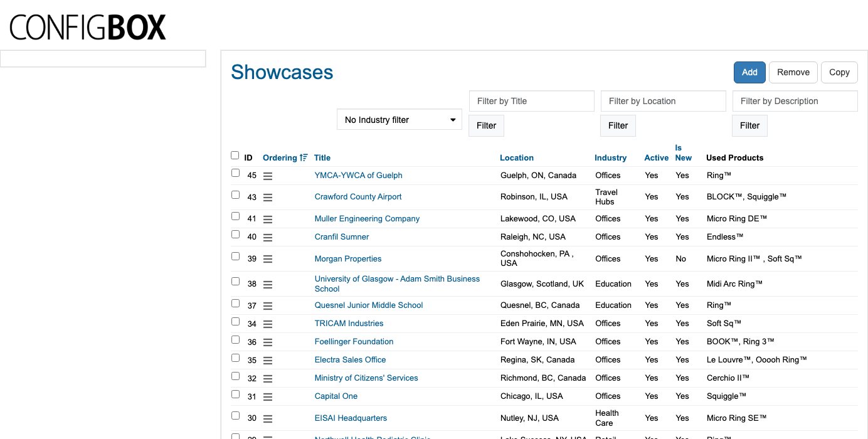The width and height of the screenshot is (868, 439).
Task: Open University of Glasgow - Adam Smith Business School
Action: [397, 284]
